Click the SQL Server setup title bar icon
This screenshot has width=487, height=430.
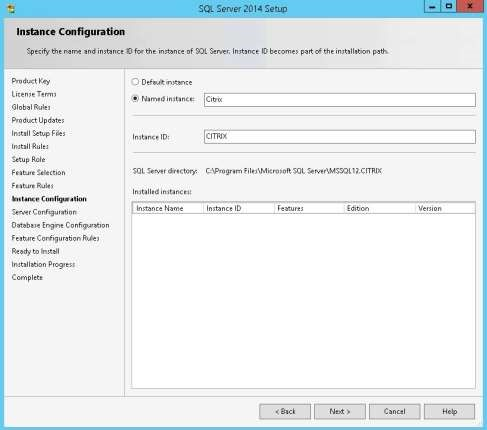(x=11, y=8)
